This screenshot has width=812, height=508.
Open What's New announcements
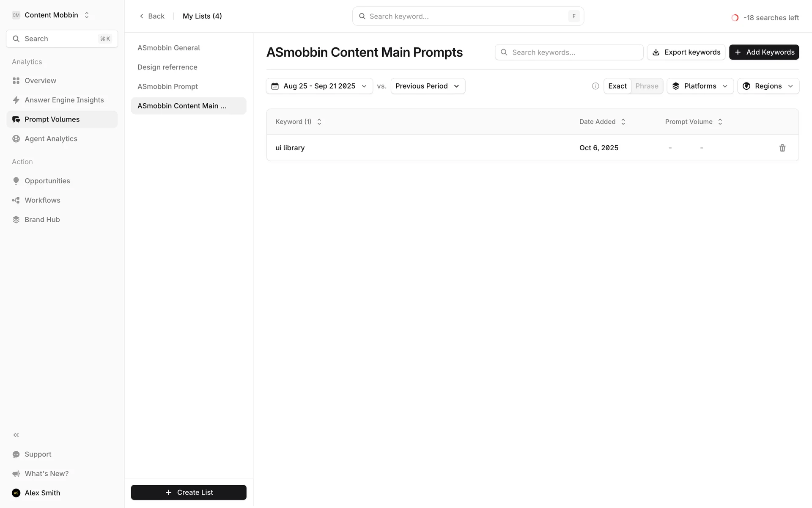point(46,473)
